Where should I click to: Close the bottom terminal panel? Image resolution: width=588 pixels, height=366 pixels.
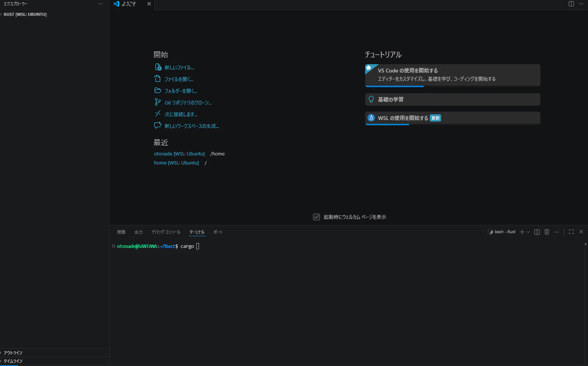(x=581, y=232)
